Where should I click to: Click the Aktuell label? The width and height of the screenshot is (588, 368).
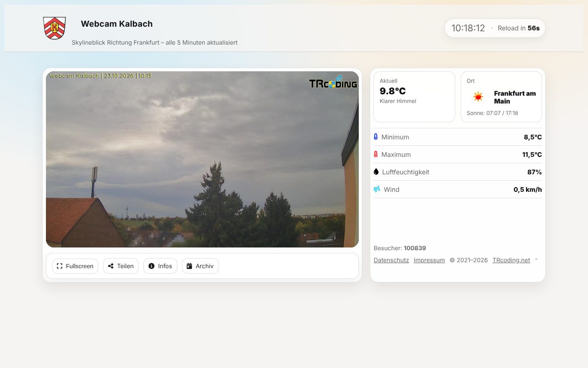[x=389, y=81]
